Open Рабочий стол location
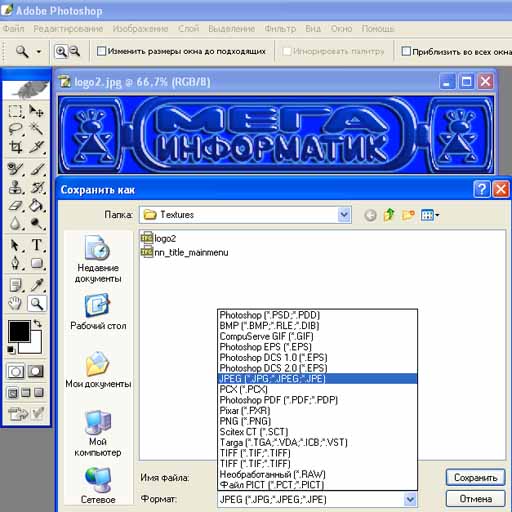 [x=98, y=311]
